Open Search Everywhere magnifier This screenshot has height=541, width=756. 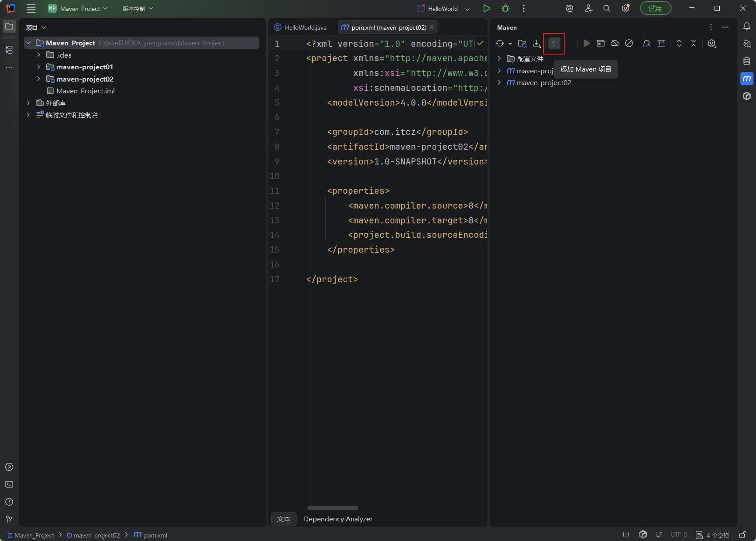tap(607, 8)
